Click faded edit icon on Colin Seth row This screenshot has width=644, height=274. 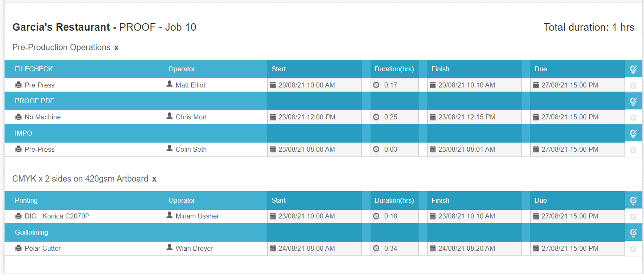633,150
